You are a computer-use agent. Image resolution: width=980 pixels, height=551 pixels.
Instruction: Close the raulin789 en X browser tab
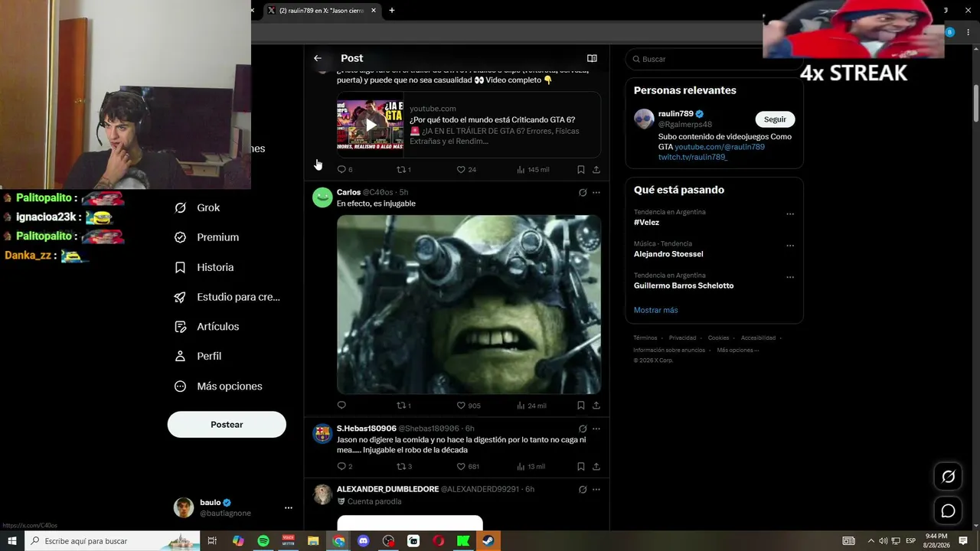pos(374,11)
